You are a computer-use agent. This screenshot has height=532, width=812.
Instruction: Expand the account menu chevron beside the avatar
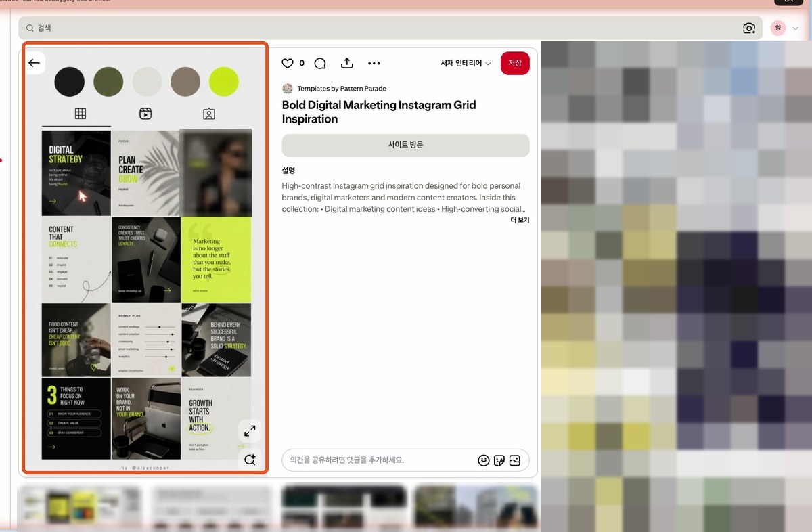(x=796, y=28)
